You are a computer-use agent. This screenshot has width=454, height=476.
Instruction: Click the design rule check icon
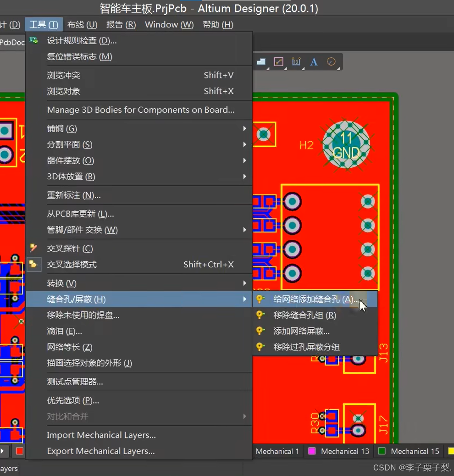point(34,40)
